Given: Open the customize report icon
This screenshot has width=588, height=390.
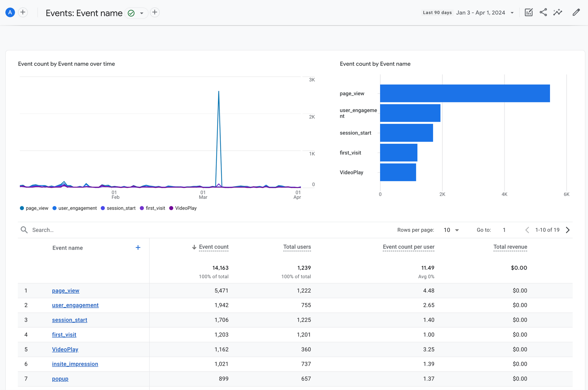Looking at the screenshot, I should coord(529,12).
